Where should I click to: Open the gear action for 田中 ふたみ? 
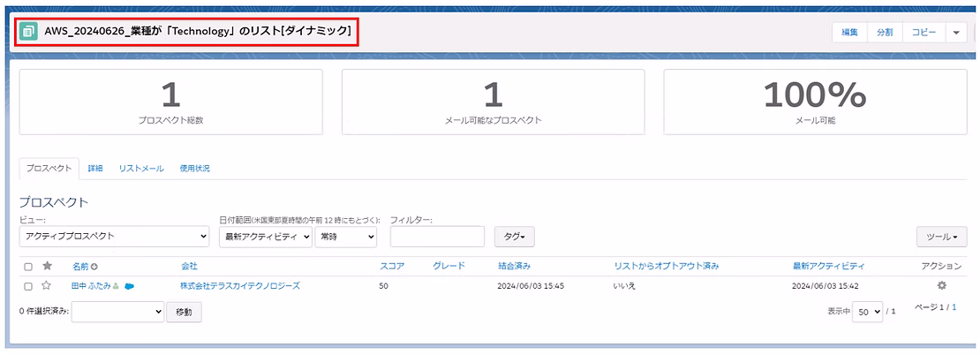pyautogui.click(x=941, y=285)
